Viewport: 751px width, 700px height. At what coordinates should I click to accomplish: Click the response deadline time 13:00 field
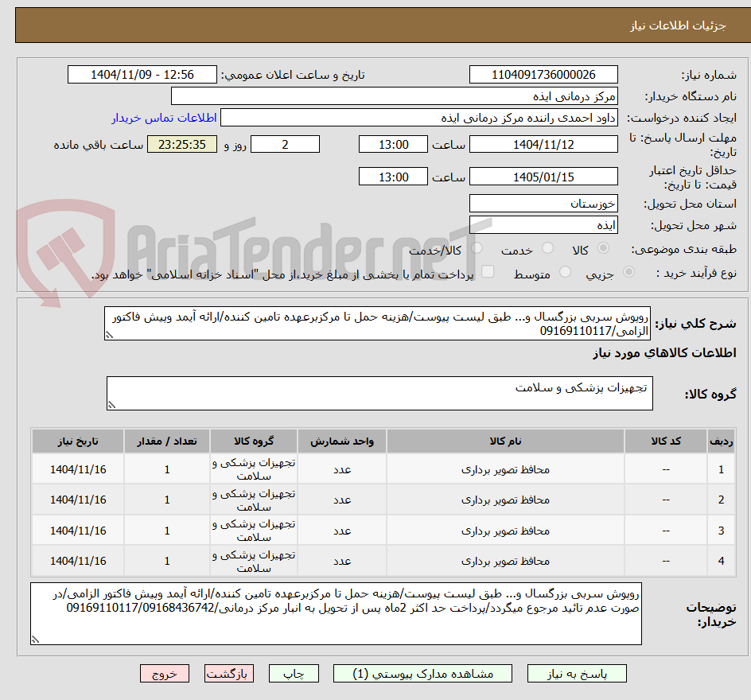click(393, 144)
